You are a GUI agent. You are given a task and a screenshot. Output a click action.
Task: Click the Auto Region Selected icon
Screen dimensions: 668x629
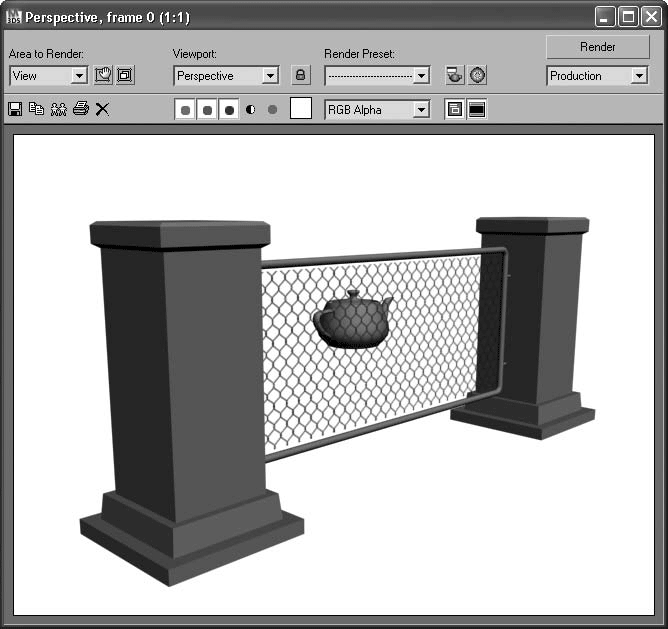tap(125, 75)
